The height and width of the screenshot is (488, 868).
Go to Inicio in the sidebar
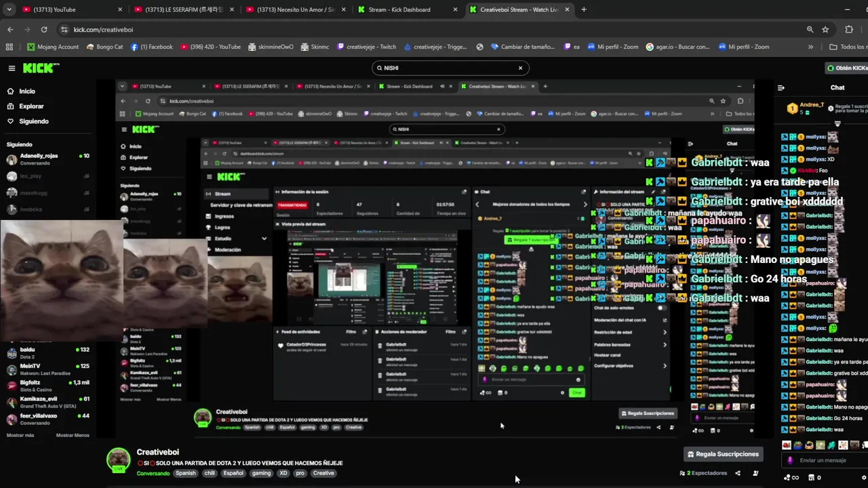[x=27, y=91]
